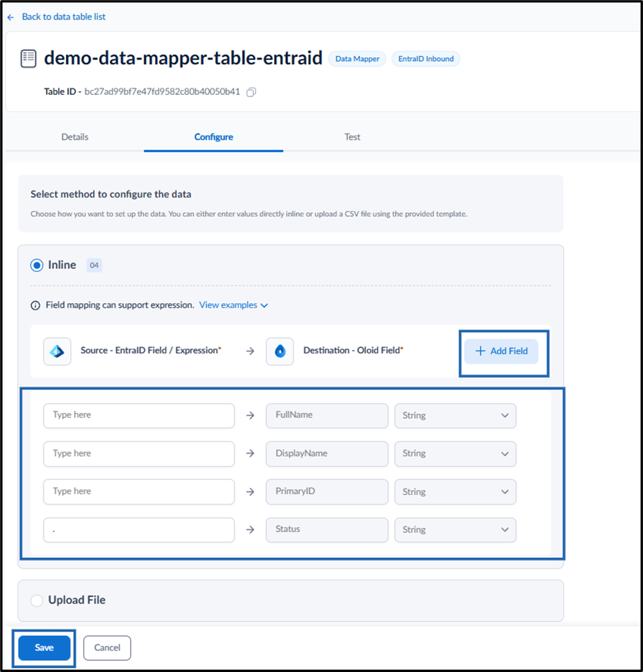Click the header arrow between Source and Destination
Image resolution: width=643 pixels, height=672 pixels.
point(250,351)
